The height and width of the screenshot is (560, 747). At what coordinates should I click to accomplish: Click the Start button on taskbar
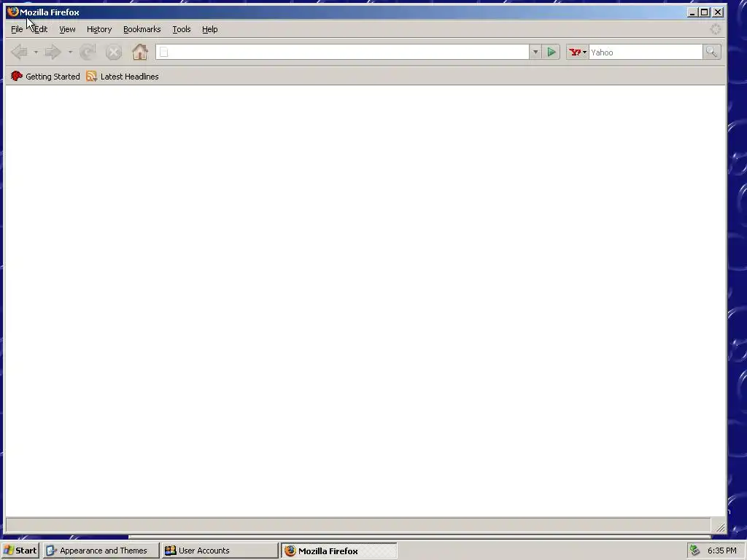click(20, 551)
